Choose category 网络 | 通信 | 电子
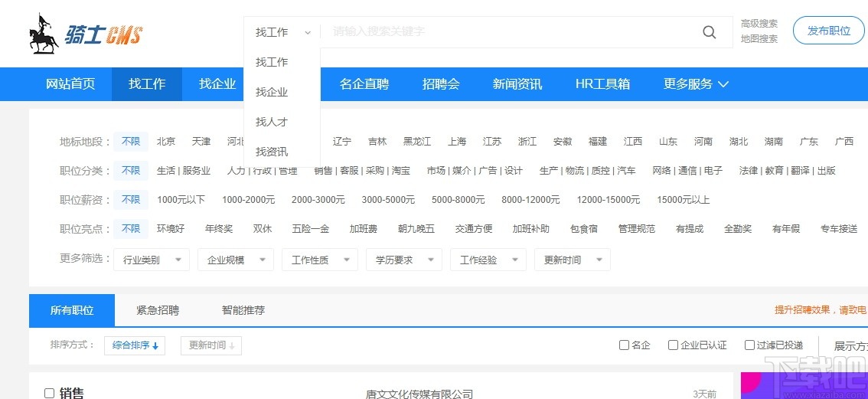The image size is (868, 399). [x=687, y=171]
